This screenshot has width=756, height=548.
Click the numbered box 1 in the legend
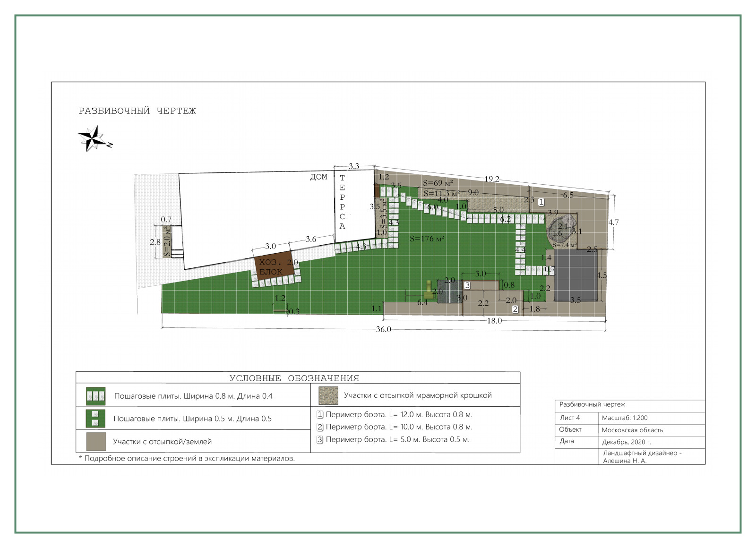(320, 415)
